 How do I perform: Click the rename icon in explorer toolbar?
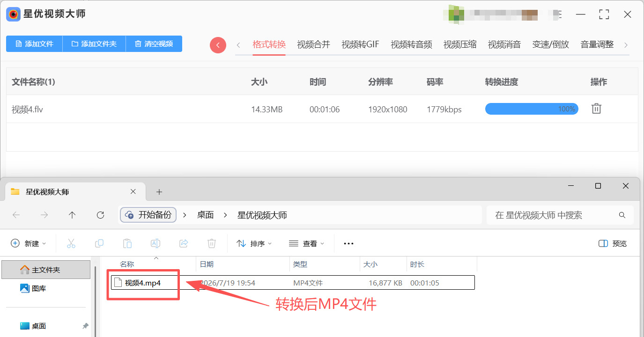point(155,243)
